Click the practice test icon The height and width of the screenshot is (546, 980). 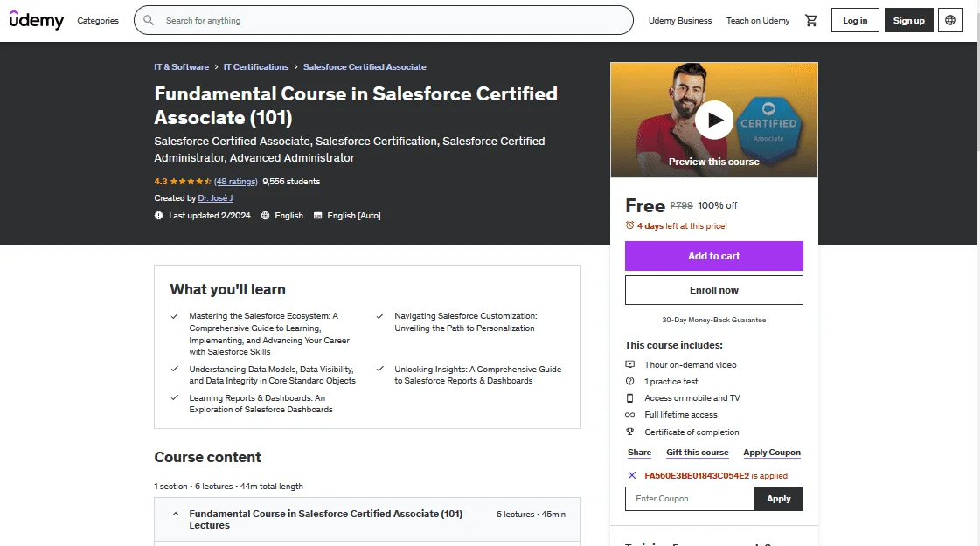click(630, 381)
